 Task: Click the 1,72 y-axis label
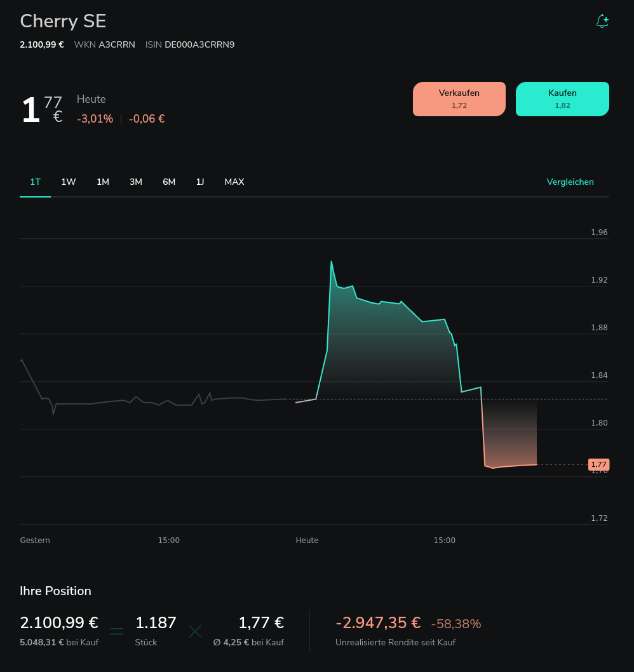(599, 518)
